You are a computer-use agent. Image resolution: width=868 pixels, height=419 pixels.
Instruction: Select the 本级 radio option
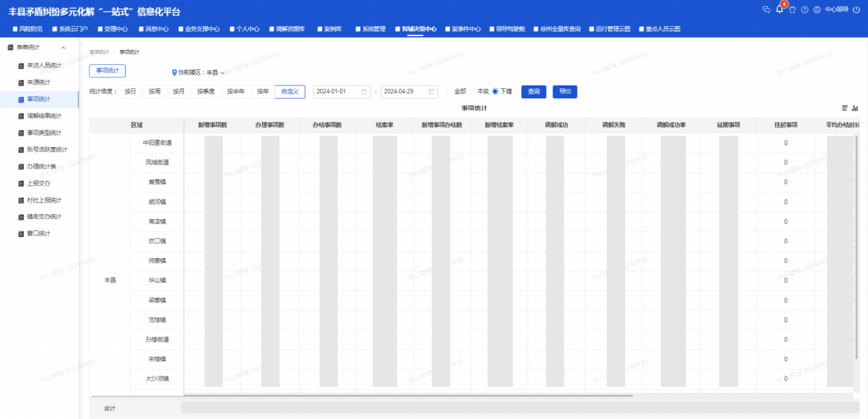pos(473,92)
